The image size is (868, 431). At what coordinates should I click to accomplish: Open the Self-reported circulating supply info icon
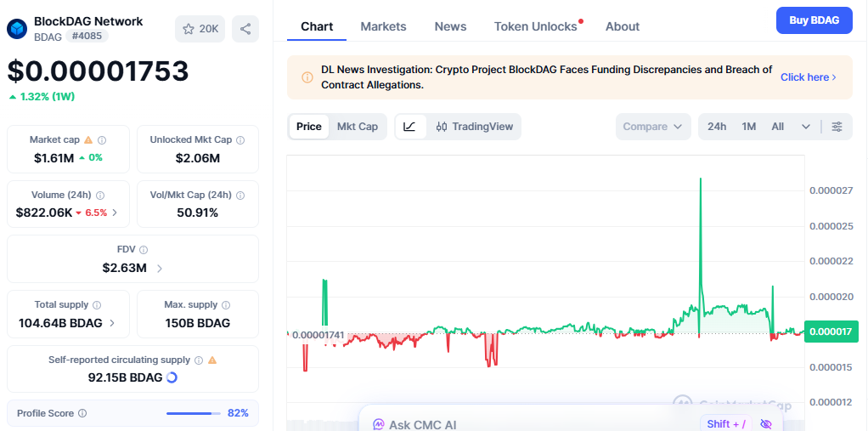click(199, 360)
